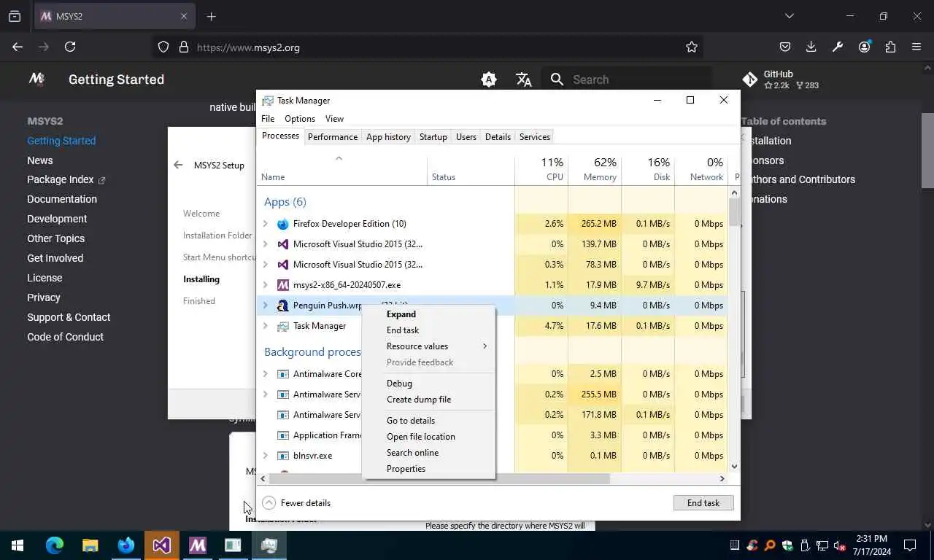
Task: Click the Penguin Push process icon
Action: click(283, 306)
